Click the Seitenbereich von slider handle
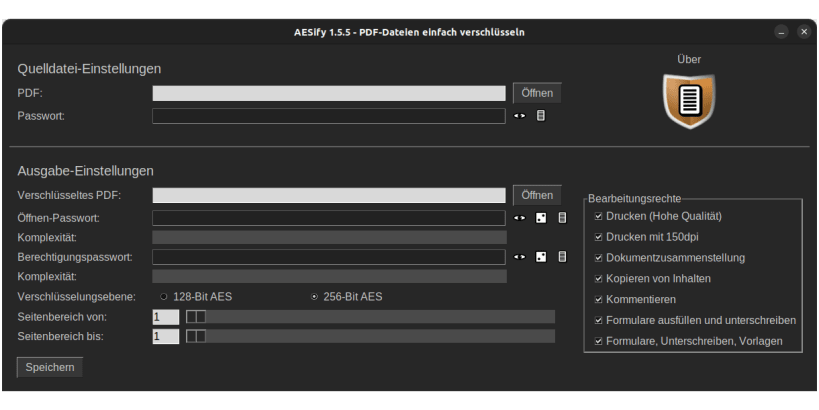The width and height of the screenshot is (819, 410). (x=196, y=317)
